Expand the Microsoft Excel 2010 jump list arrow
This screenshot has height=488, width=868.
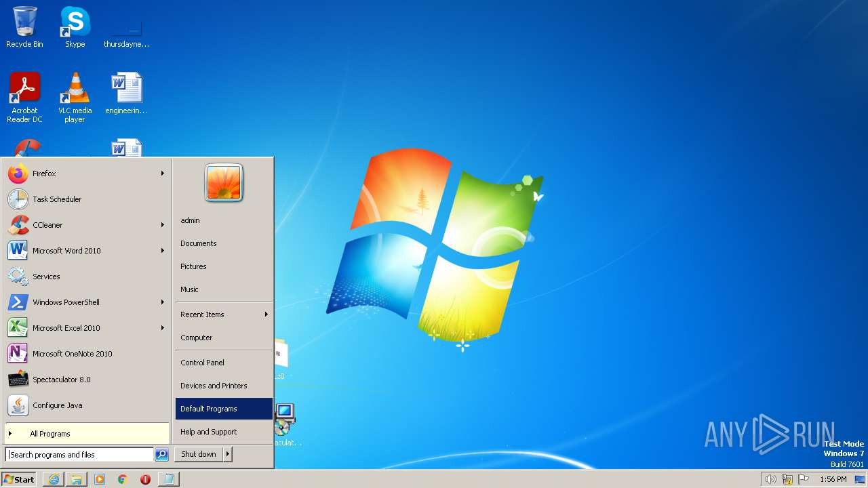(163, 328)
